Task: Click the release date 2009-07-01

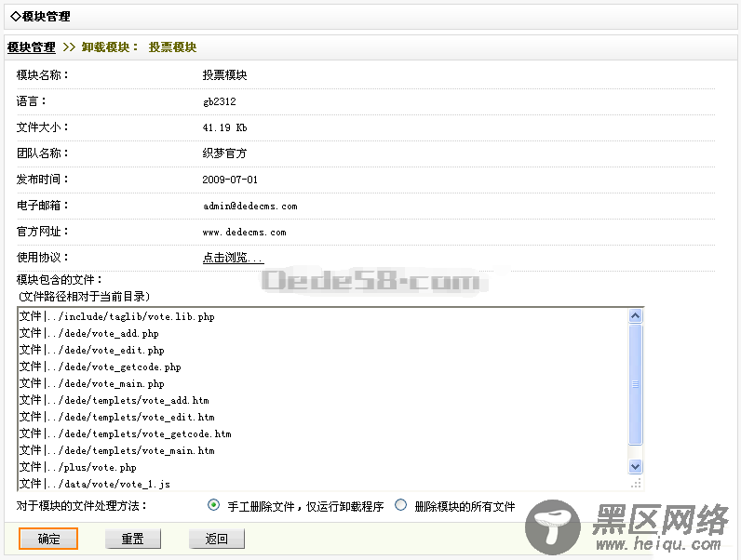Action: point(230,180)
